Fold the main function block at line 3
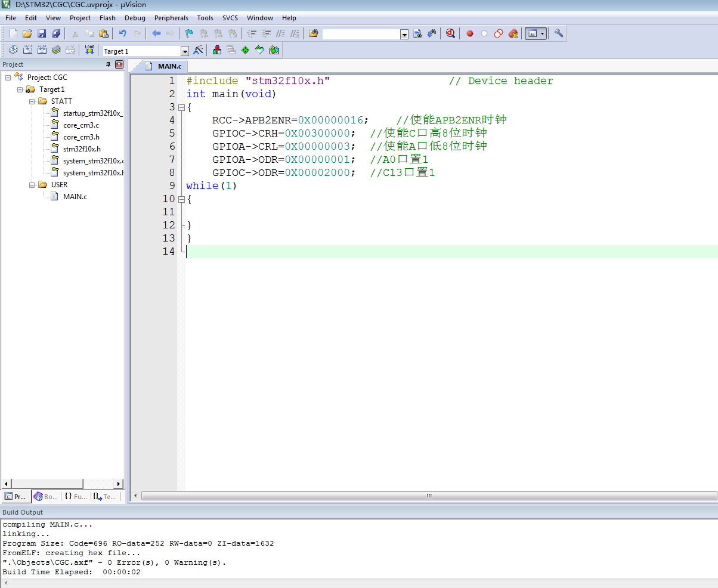718x588 pixels. coord(181,107)
